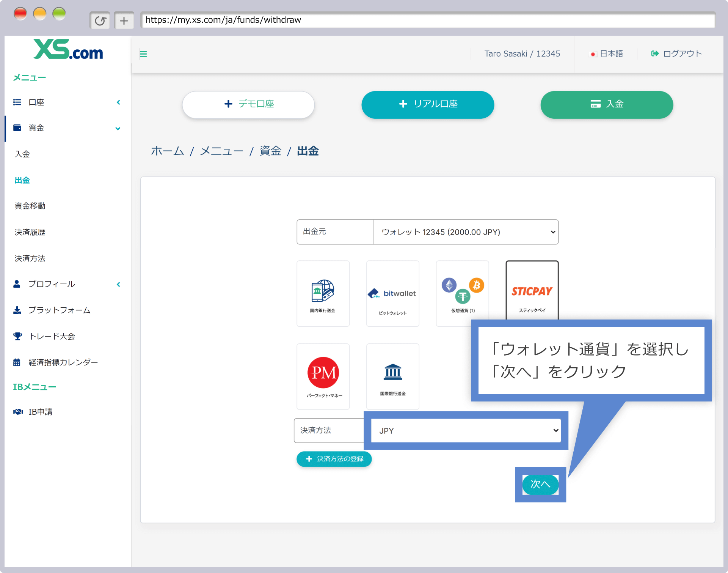Click the IBメニュー section heading
Viewport: 728px width, 573px height.
[35, 387]
